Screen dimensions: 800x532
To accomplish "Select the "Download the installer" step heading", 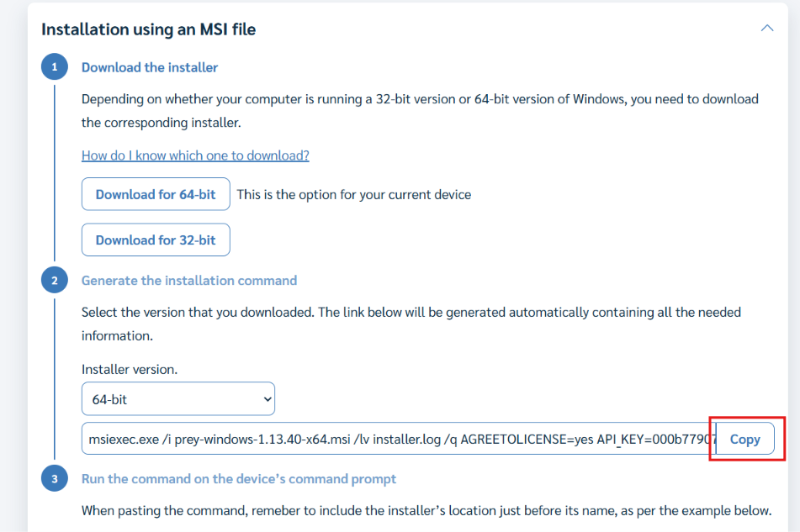I will [150, 67].
